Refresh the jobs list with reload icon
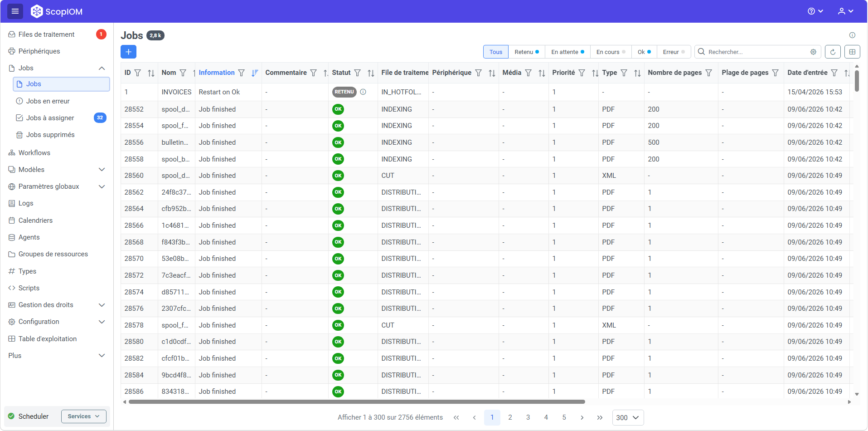 tap(833, 52)
